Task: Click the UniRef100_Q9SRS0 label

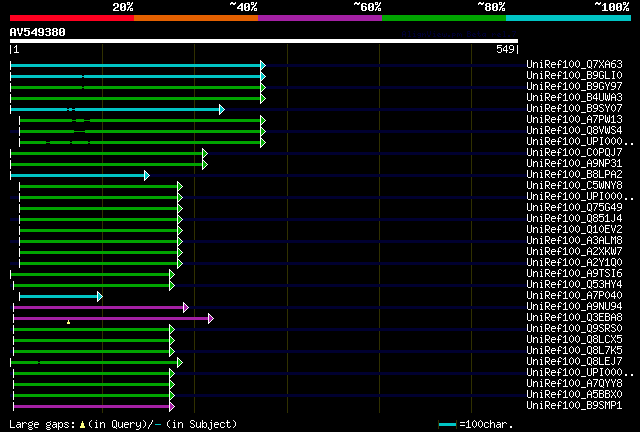Action: click(574, 329)
